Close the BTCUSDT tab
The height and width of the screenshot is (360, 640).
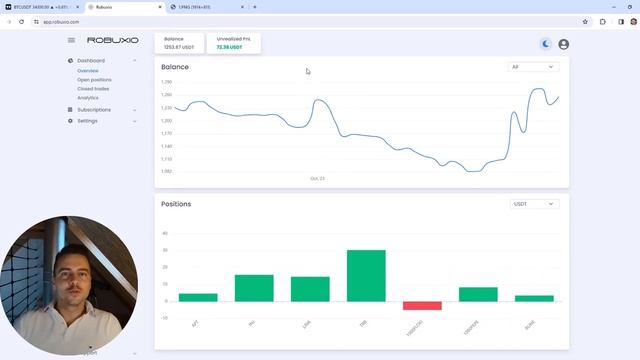78,7
